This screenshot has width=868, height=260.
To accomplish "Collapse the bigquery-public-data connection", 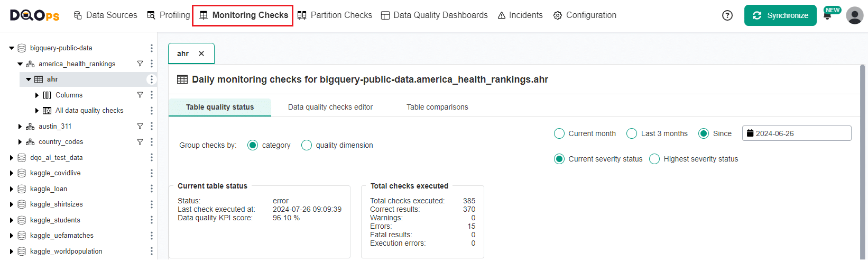I will [12, 48].
